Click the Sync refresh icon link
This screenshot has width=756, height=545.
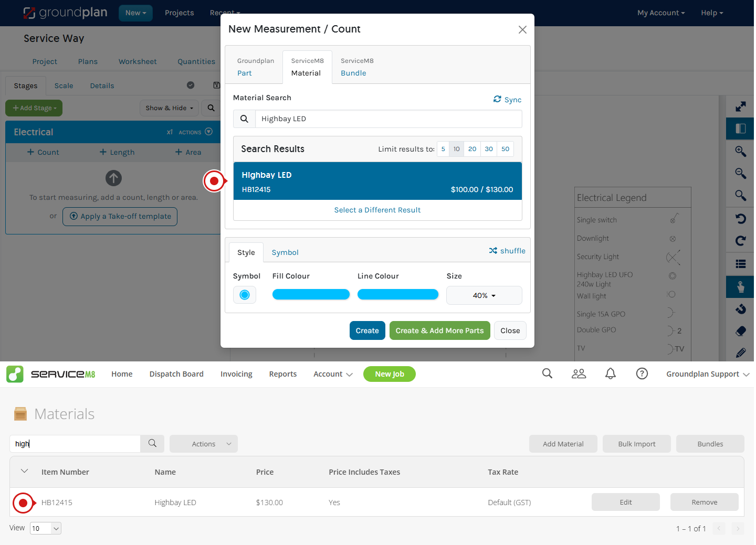(x=507, y=100)
